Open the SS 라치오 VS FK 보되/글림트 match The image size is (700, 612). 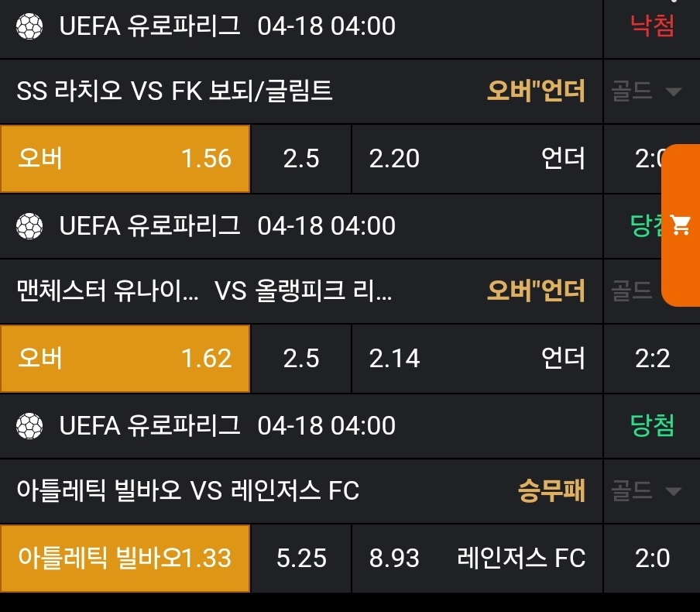pyautogui.click(x=174, y=92)
